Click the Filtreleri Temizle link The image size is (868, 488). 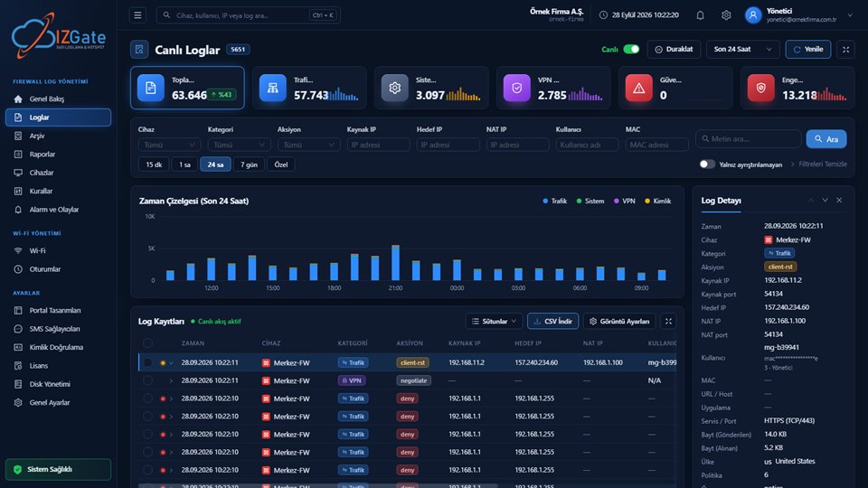point(823,164)
